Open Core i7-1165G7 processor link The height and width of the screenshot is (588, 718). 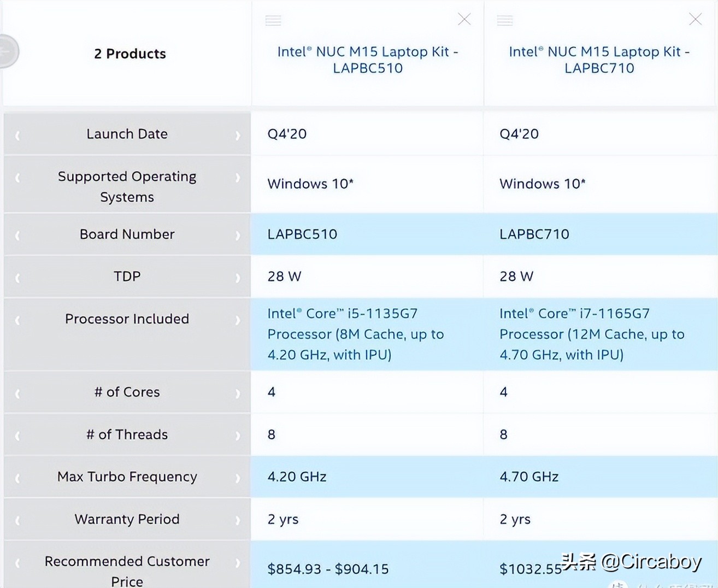click(x=591, y=334)
